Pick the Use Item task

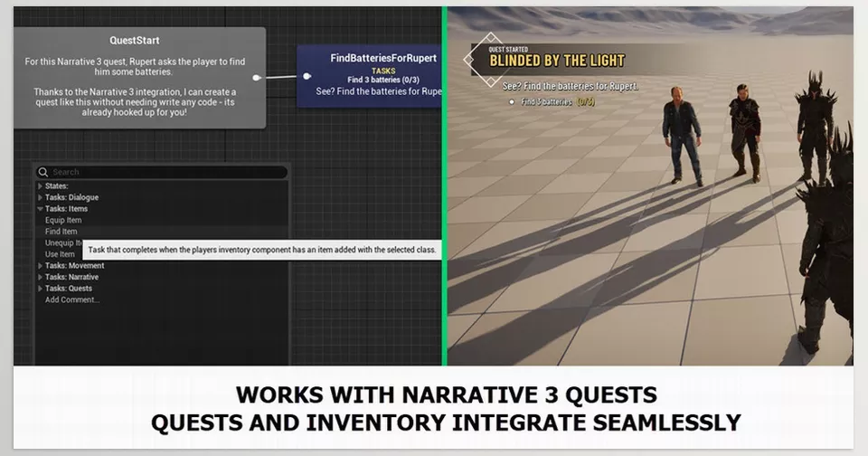pos(60,254)
